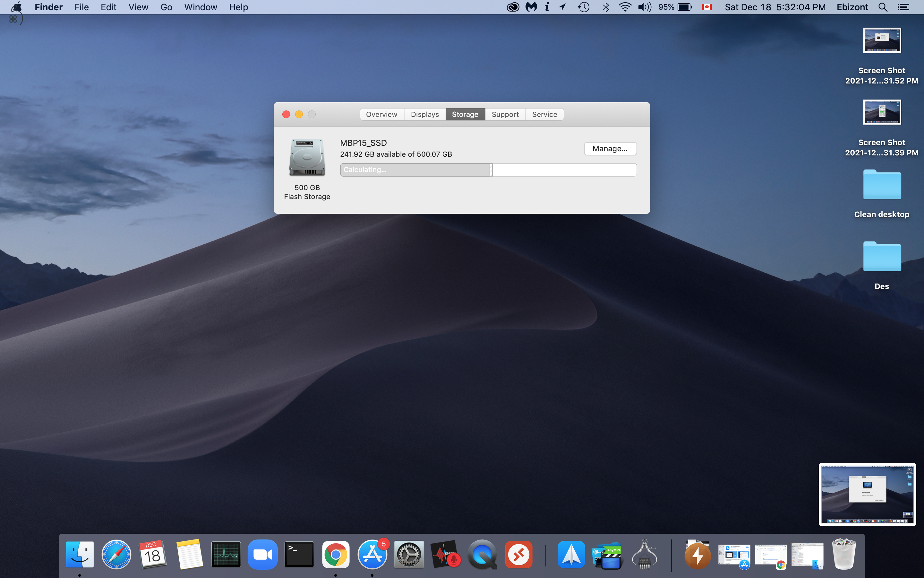
Task: Open the Service tab
Action: (544, 114)
